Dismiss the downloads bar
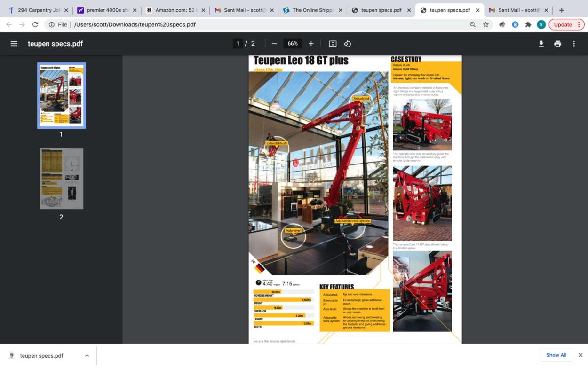This screenshot has height=367, width=588. tap(580, 355)
